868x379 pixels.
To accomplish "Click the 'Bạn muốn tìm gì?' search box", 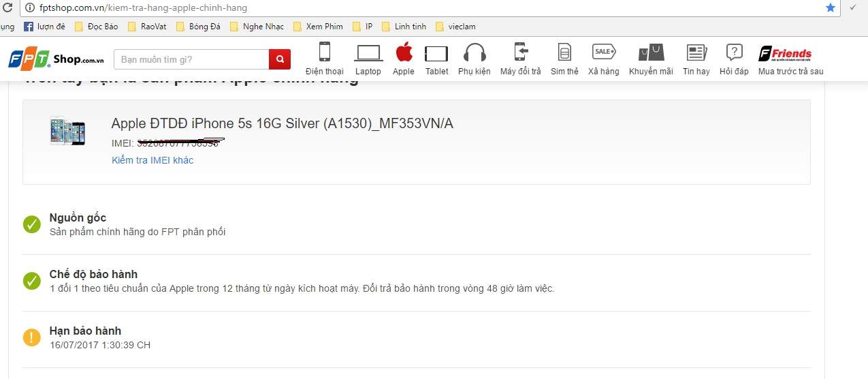I will coord(191,59).
